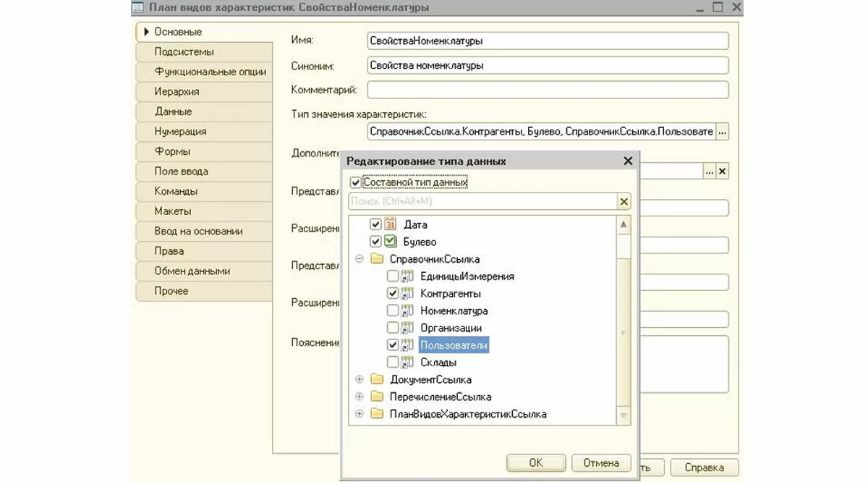Click the ДокументСсылка folder icon
This screenshot has height=482, width=868.
(x=376, y=379)
